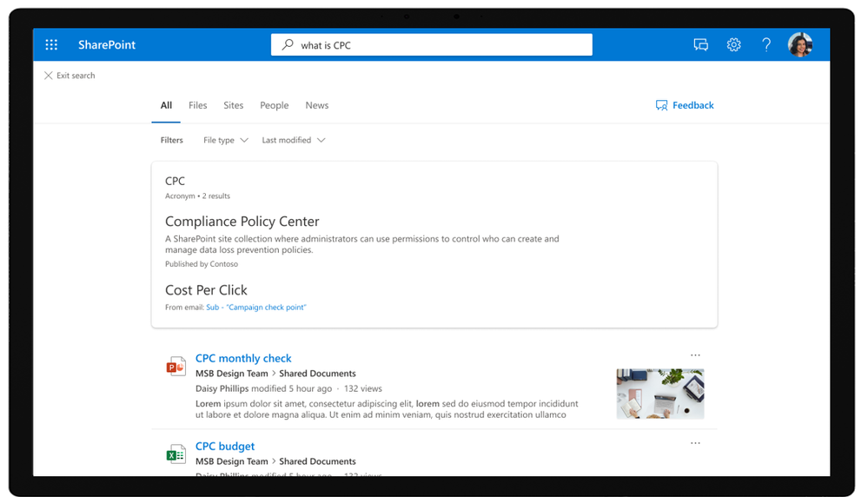Click the Cost Per Click heading
This screenshot has width=868, height=497.
click(206, 290)
